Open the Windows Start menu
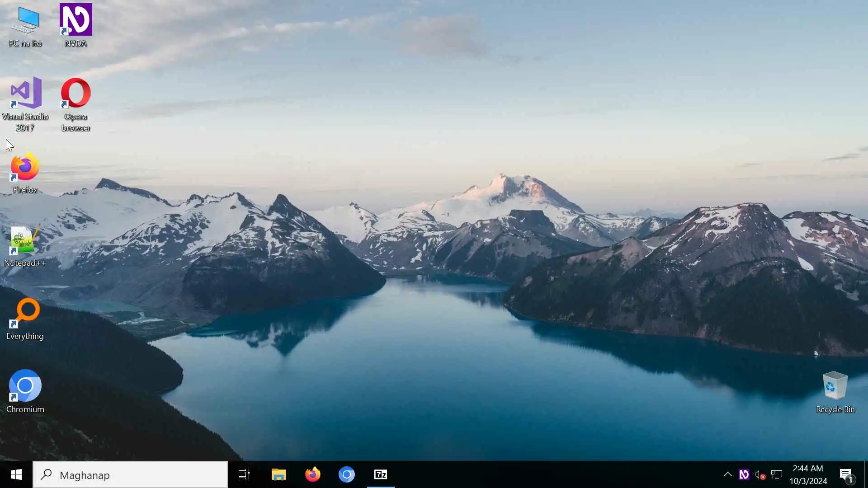 (x=16, y=474)
